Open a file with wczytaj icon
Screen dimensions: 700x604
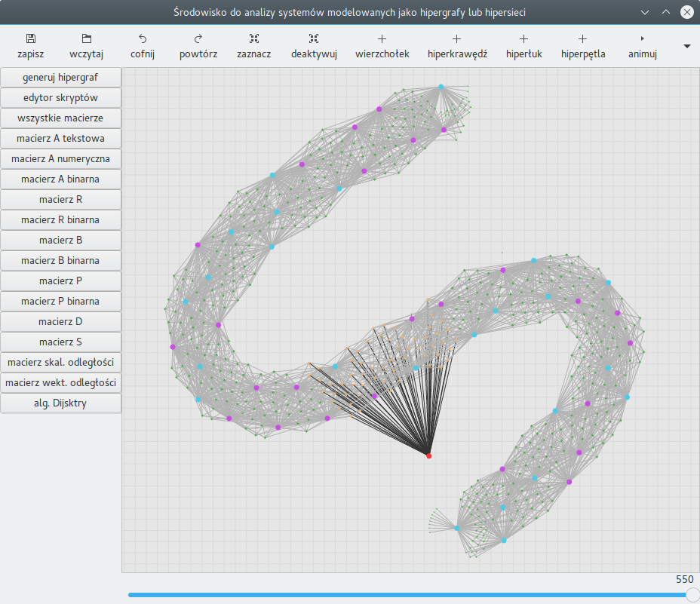87,39
